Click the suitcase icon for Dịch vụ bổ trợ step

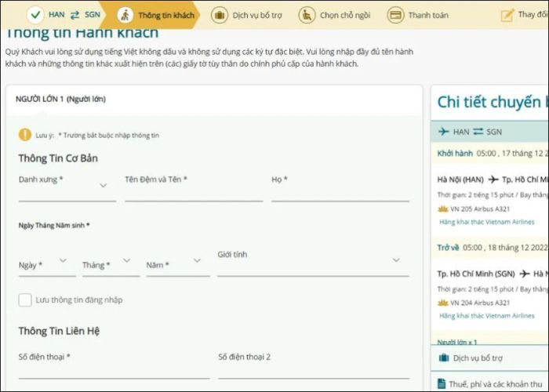[220, 16]
